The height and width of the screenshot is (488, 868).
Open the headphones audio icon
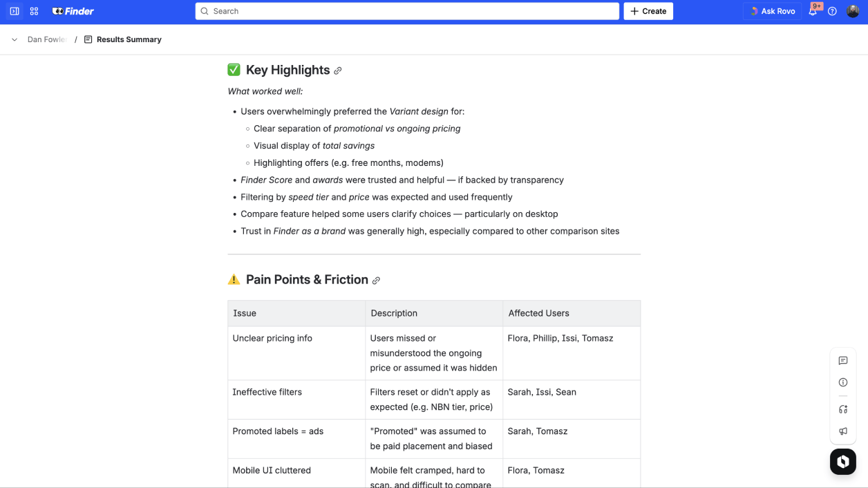click(x=843, y=409)
